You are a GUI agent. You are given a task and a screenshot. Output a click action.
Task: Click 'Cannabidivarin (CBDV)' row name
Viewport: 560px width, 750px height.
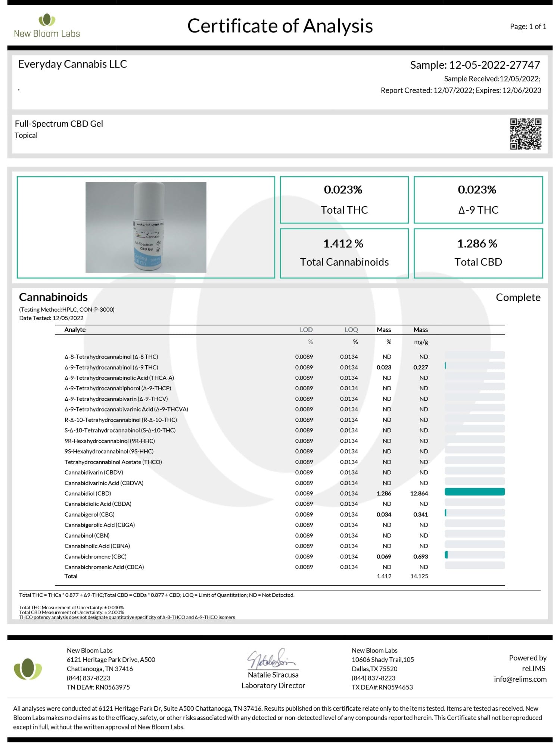(x=94, y=472)
